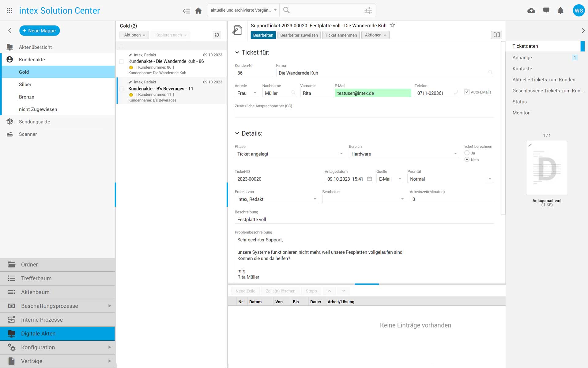Toggle the Auto-EMails checkbox
Viewport: 588px width, 368px height.
467,92
